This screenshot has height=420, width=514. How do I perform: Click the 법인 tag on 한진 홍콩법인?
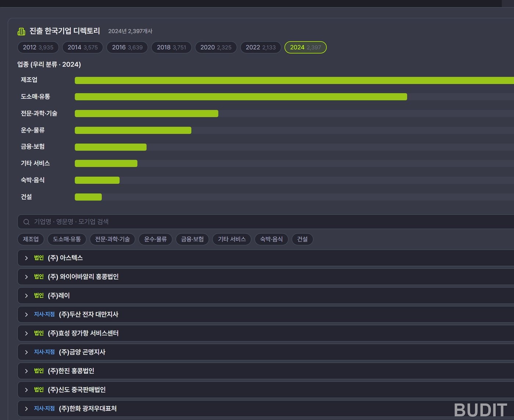pos(39,371)
